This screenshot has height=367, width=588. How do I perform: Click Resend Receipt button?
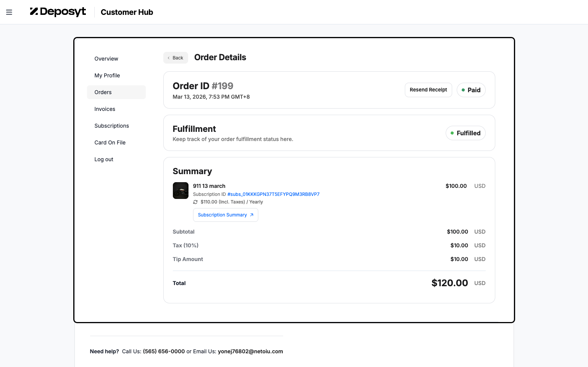click(428, 90)
